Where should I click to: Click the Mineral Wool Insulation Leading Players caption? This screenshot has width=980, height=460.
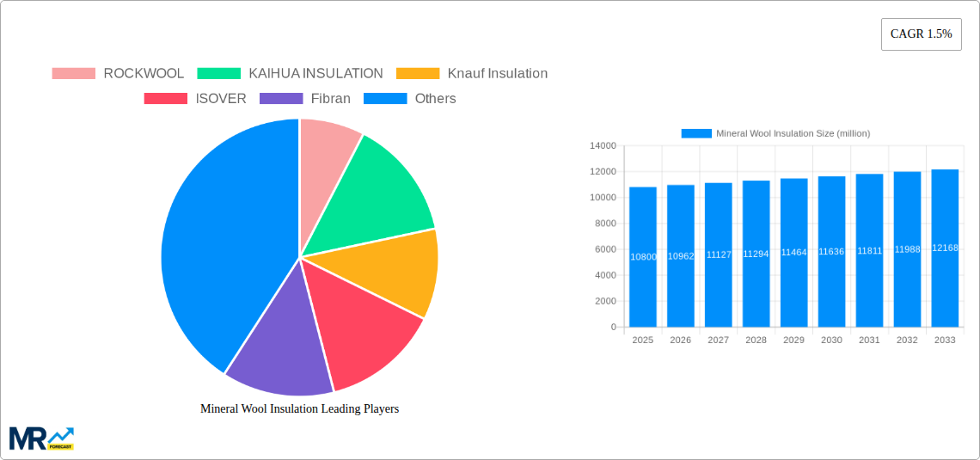coord(299,408)
